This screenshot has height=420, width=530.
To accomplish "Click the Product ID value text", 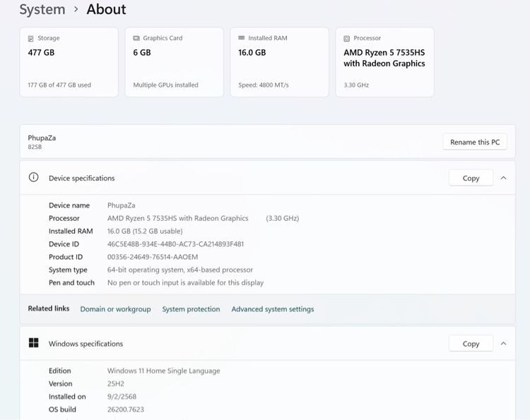I will point(153,257).
